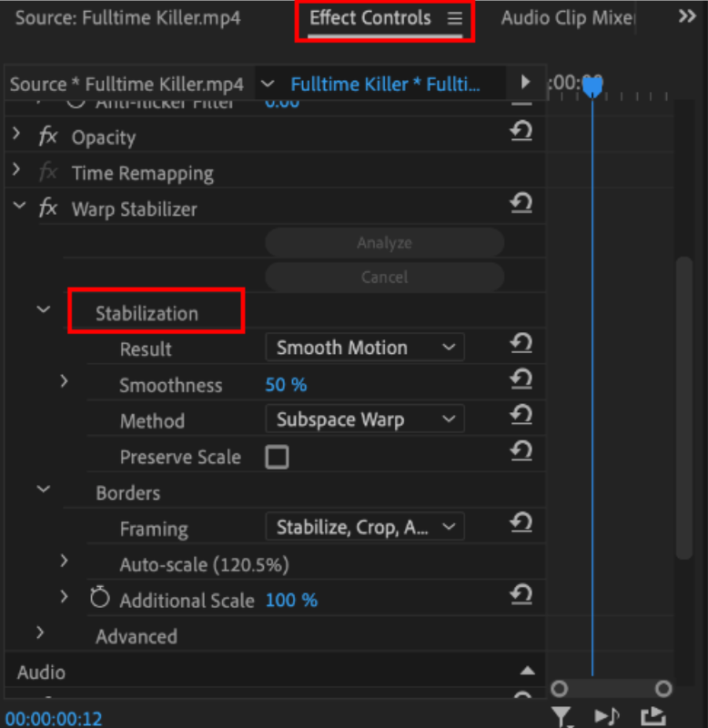Collapse the Borders group
708x728 pixels.
tap(43, 489)
